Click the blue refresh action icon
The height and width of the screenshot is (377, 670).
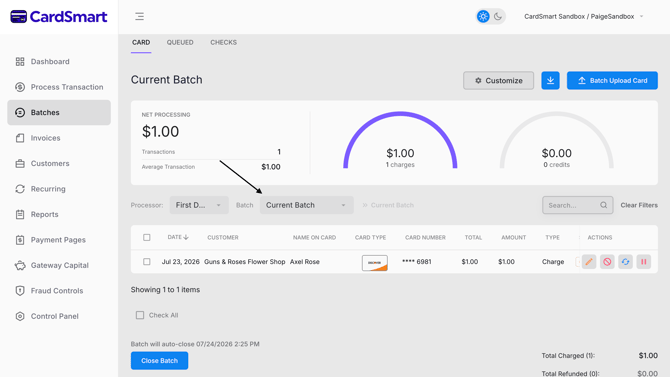pyautogui.click(x=625, y=262)
